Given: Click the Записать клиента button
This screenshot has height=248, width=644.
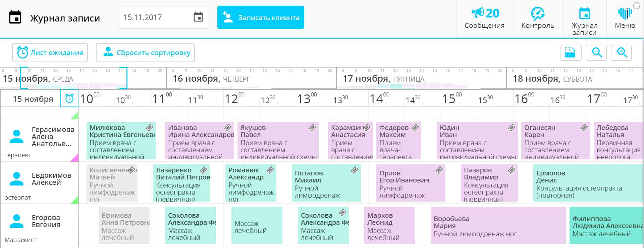Looking at the screenshot, I should click(x=261, y=17).
